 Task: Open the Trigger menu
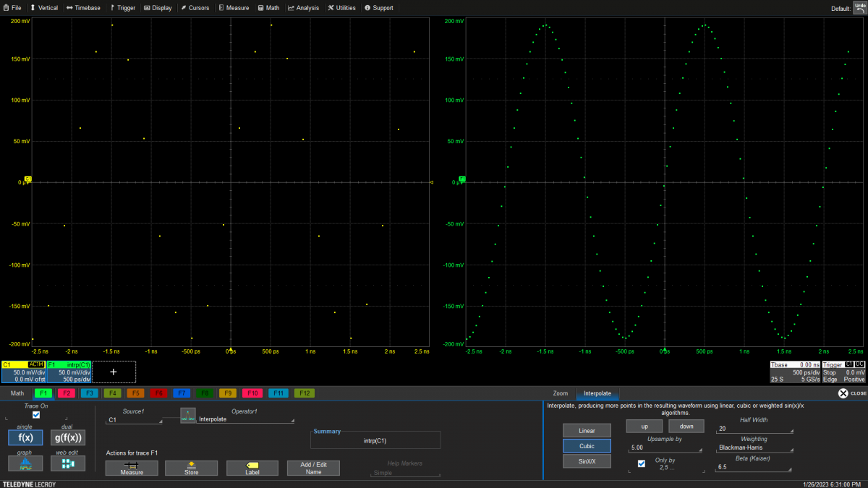[x=122, y=8]
